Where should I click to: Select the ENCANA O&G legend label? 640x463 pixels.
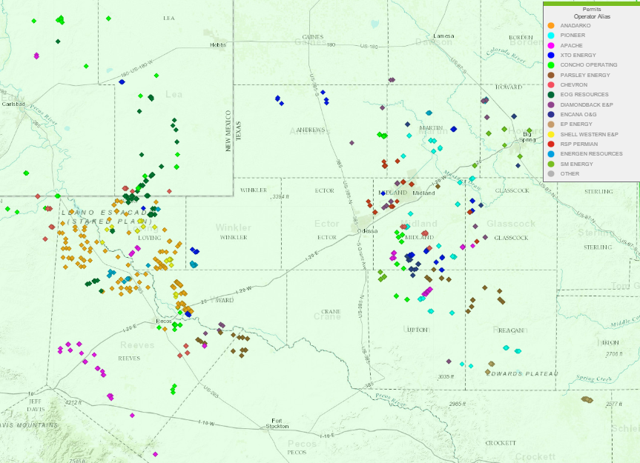[578, 115]
